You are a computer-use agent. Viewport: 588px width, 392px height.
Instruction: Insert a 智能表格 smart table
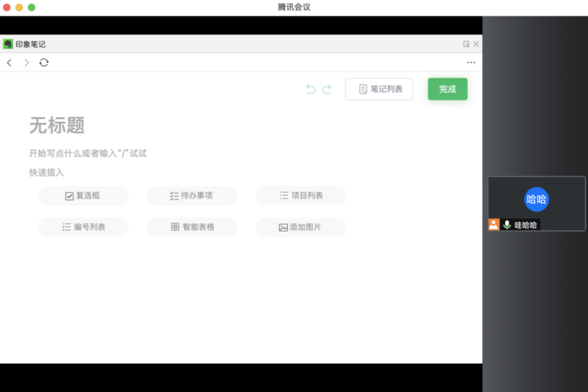(x=192, y=227)
